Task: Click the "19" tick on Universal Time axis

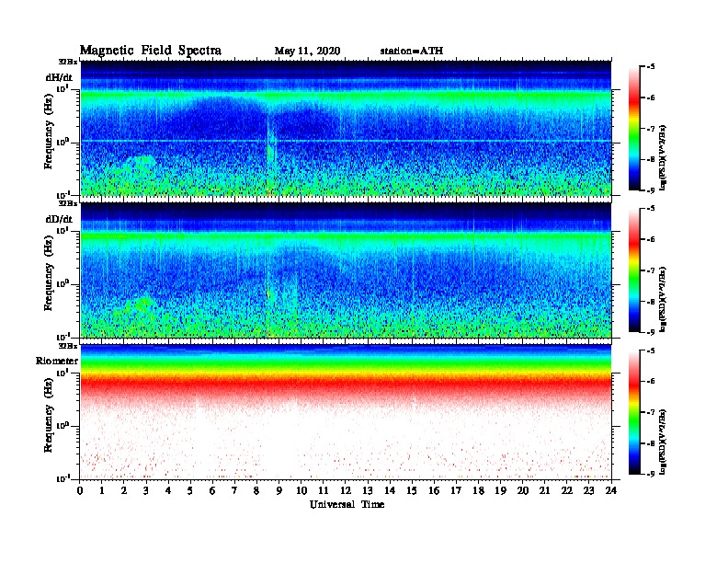Action: click(500, 490)
